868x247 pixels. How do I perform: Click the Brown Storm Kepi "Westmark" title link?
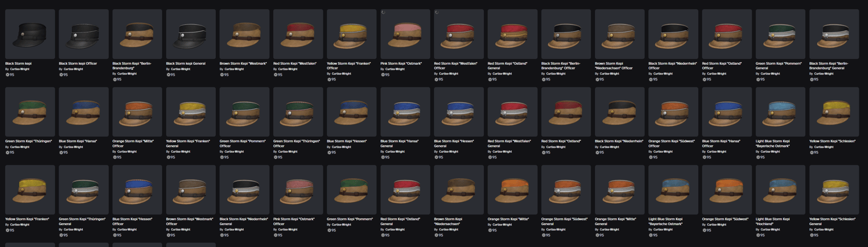point(243,63)
